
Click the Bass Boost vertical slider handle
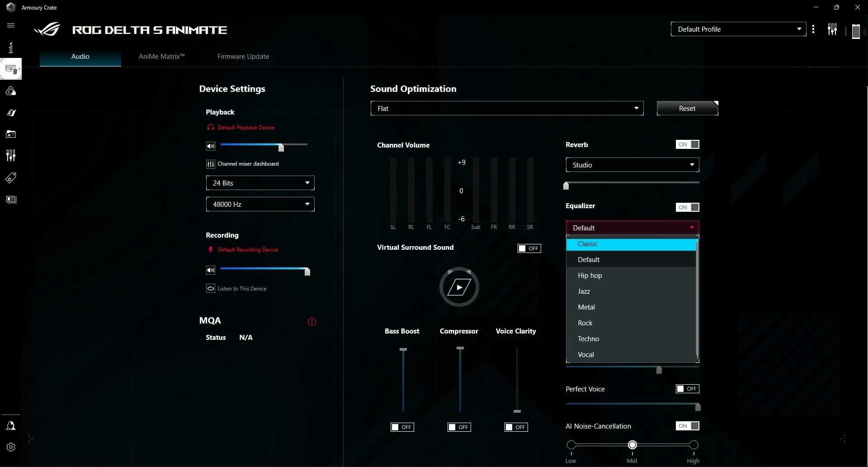(x=403, y=349)
